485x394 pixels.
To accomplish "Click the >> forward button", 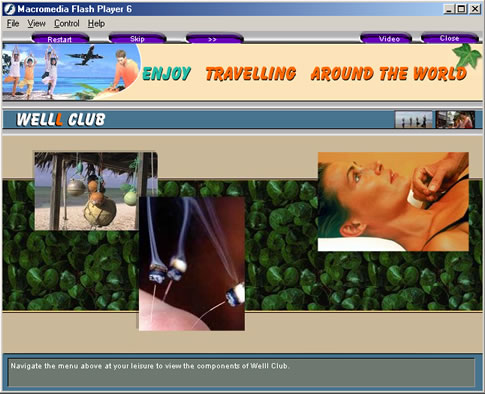I will pos(214,39).
